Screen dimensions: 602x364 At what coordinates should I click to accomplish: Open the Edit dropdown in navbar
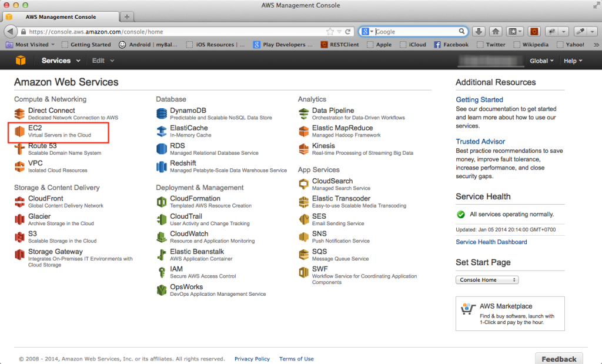click(x=103, y=61)
